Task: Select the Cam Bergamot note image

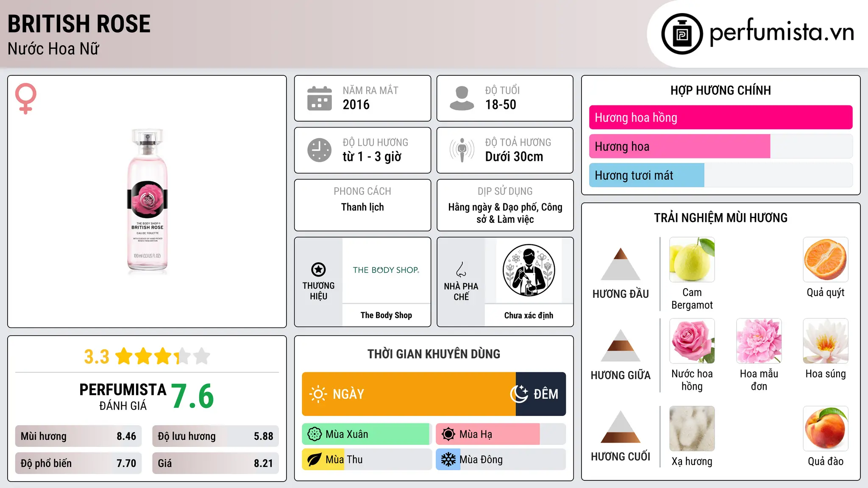Action: (x=692, y=260)
